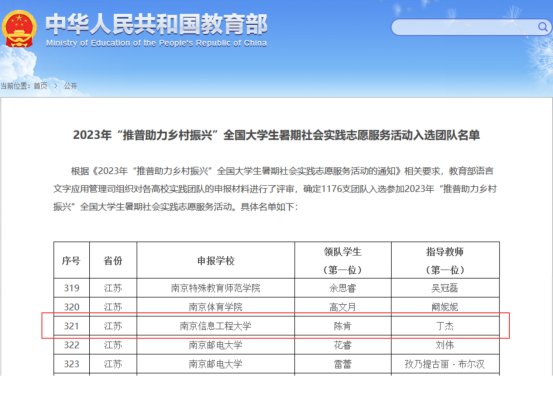Click the Ministry of Education English subtitle
This screenshot has height=395, width=553.
click(156, 43)
